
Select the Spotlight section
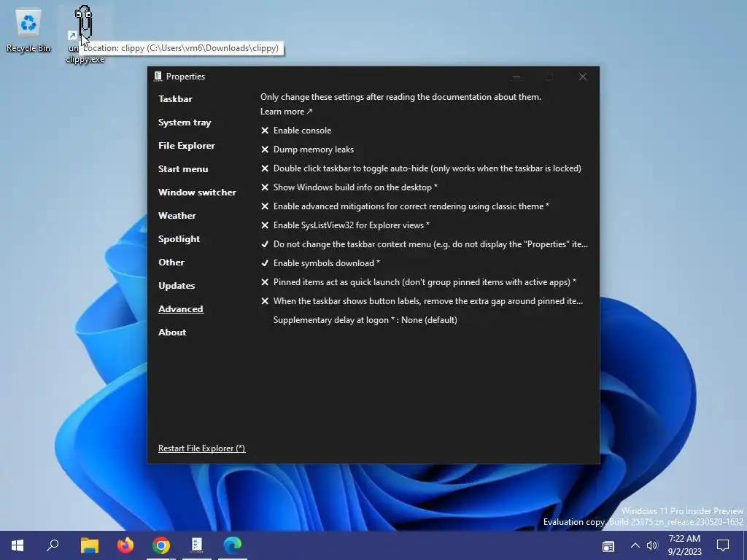[x=179, y=239]
